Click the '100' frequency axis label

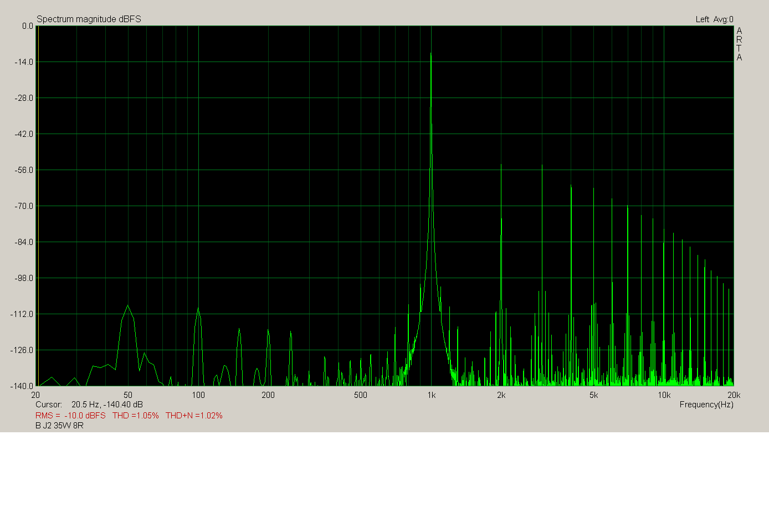[x=198, y=395]
